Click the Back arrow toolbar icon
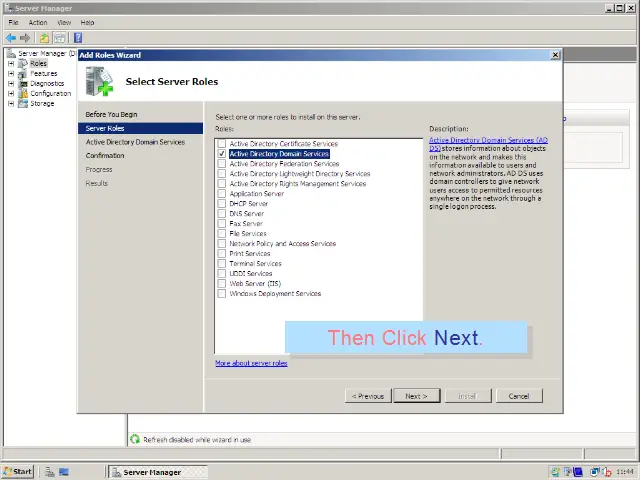 click(x=11, y=38)
